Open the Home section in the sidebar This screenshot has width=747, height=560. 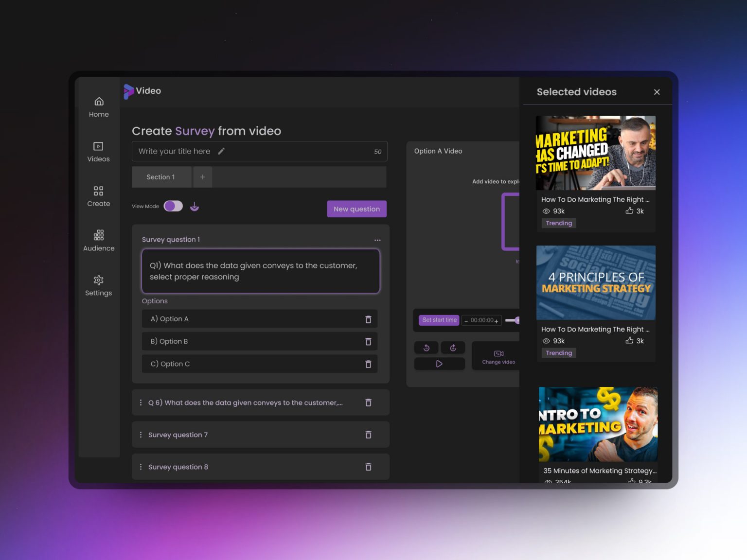98,106
